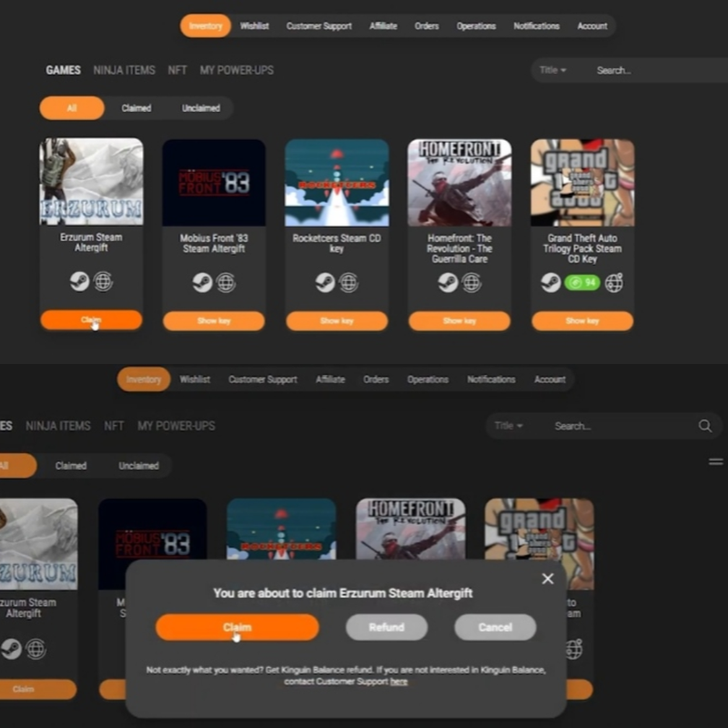Click Claim button under Erzurum Steam Altergift card
Viewport: 728px width, 728px height.
[91, 320]
